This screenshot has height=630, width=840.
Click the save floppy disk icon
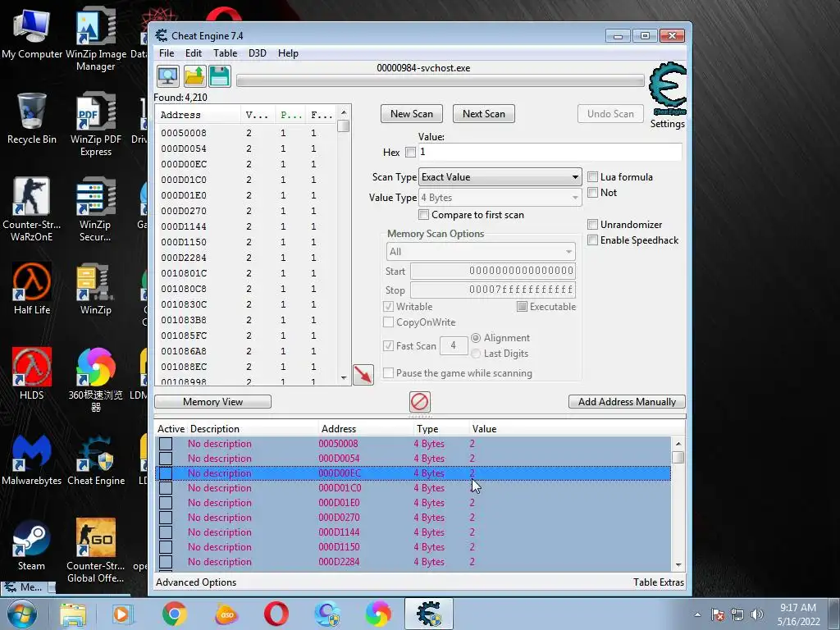click(x=220, y=76)
